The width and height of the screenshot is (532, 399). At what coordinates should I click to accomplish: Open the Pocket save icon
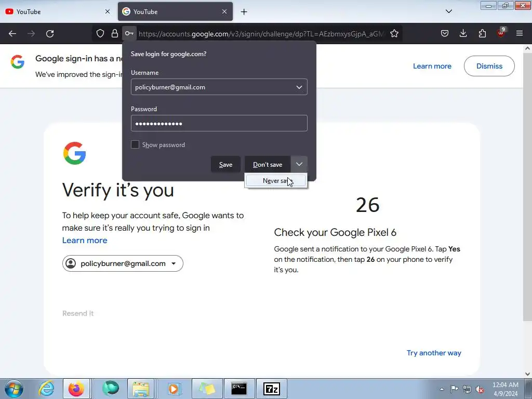(445, 34)
